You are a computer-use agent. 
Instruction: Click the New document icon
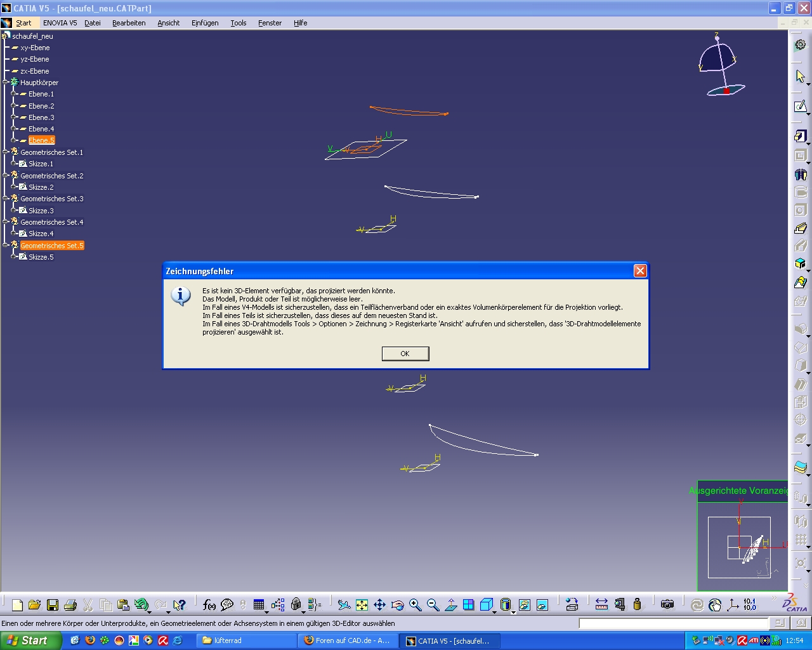tap(17, 605)
